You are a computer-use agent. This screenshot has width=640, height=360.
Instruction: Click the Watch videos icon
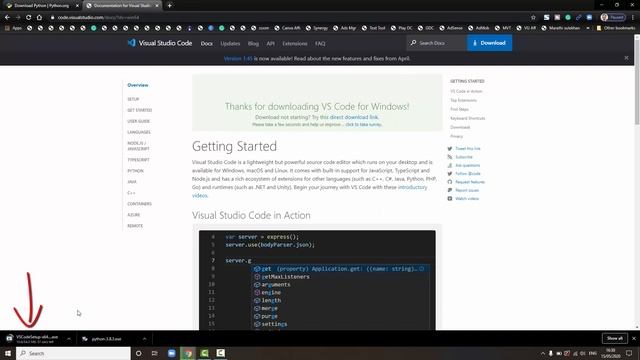(450, 199)
